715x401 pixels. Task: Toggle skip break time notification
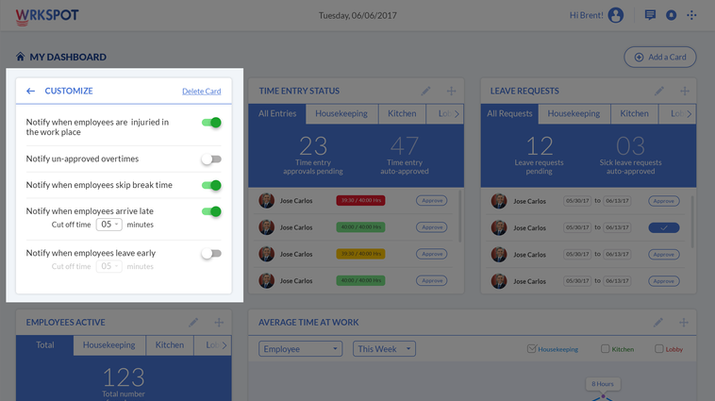212,185
